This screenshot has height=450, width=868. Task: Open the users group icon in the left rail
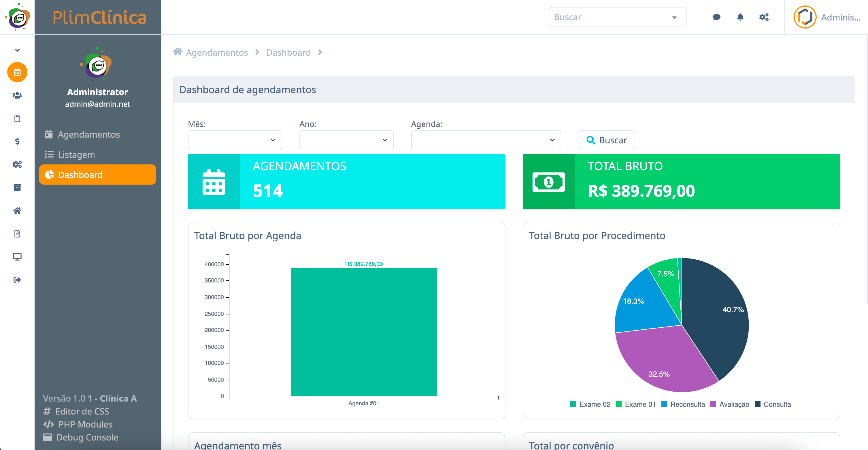click(x=17, y=95)
